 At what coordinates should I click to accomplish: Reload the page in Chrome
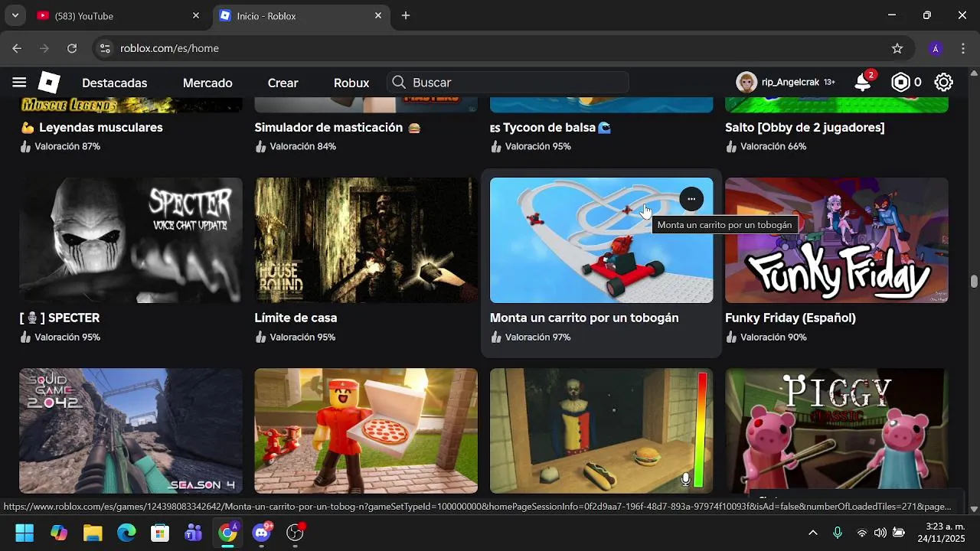pos(72,48)
